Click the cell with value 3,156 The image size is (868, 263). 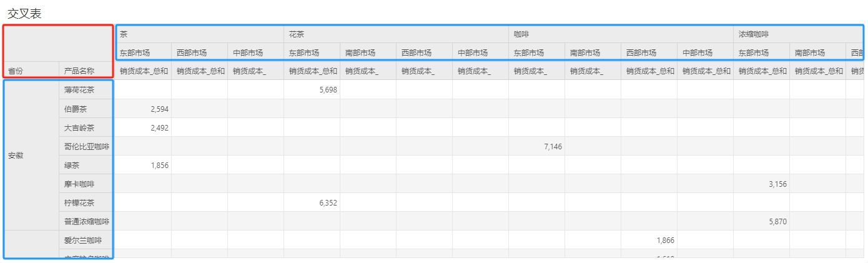[x=761, y=184]
